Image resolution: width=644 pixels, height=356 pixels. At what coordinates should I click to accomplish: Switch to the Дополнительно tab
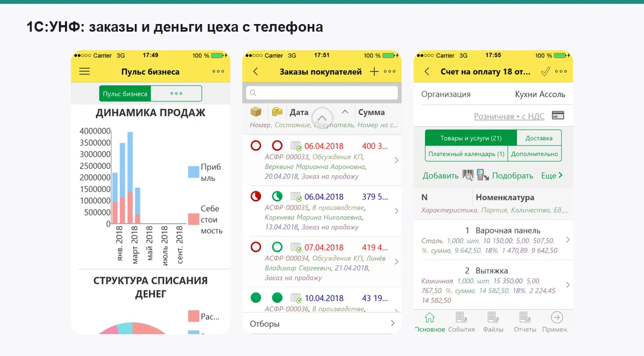click(534, 154)
